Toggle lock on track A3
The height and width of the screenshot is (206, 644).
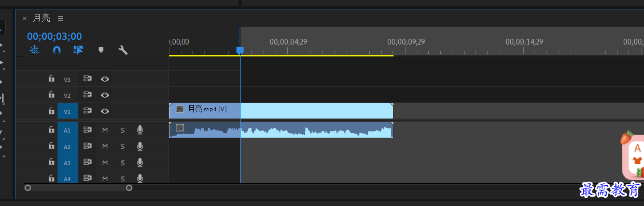[x=51, y=163]
